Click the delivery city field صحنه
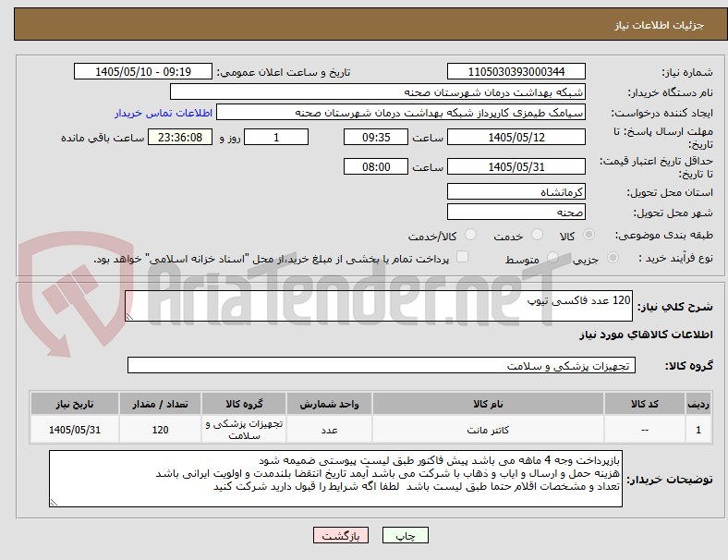 click(x=516, y=213)
